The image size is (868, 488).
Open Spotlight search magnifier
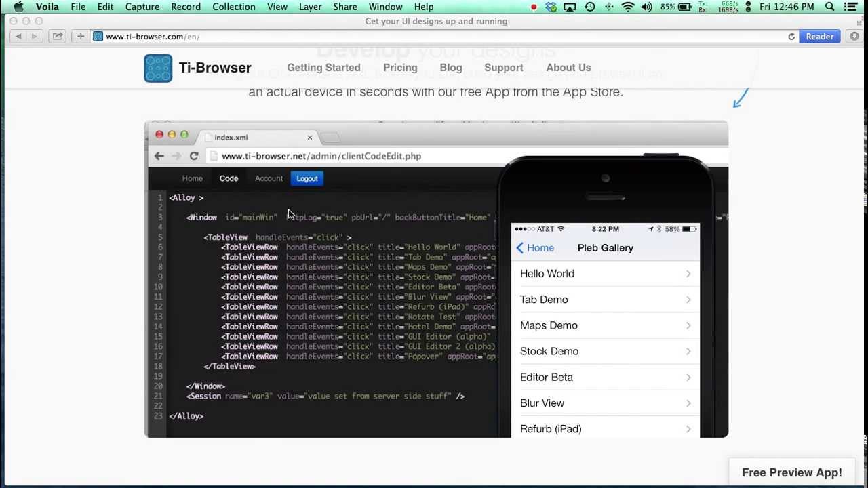pyautogui.click(x=830, y=7)
